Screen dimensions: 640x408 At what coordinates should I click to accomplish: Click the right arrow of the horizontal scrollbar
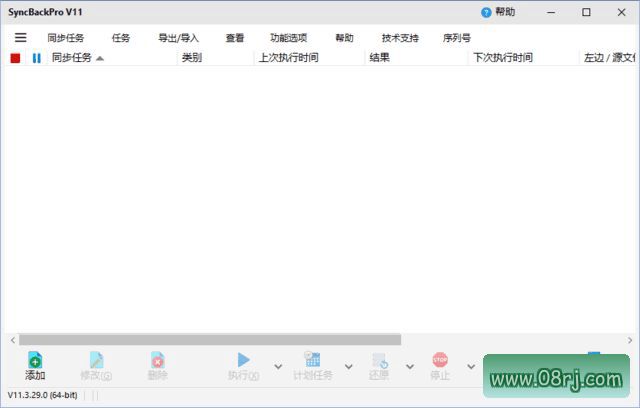(x=630, y=340)
